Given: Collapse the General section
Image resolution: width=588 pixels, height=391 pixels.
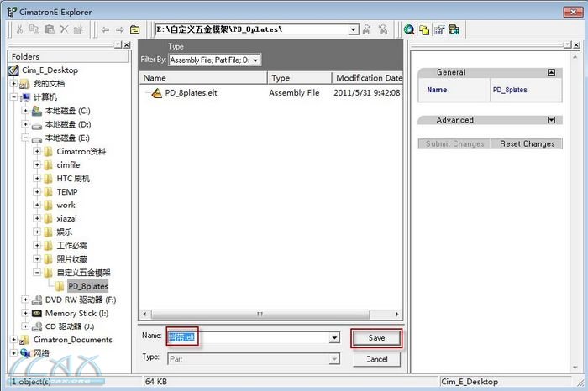Looking at the screenshot, I should click(x=551, y=72).
